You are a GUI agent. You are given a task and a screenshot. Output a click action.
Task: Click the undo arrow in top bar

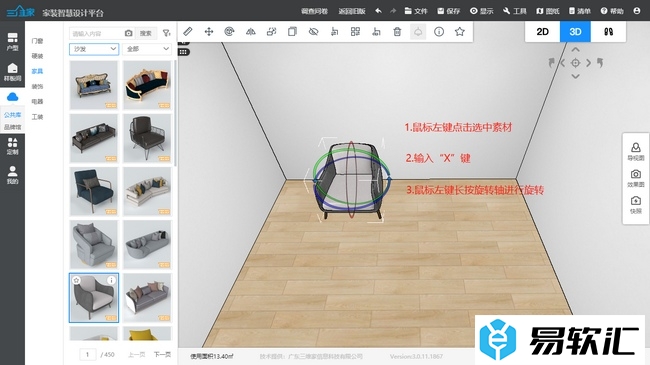[378, 11]
